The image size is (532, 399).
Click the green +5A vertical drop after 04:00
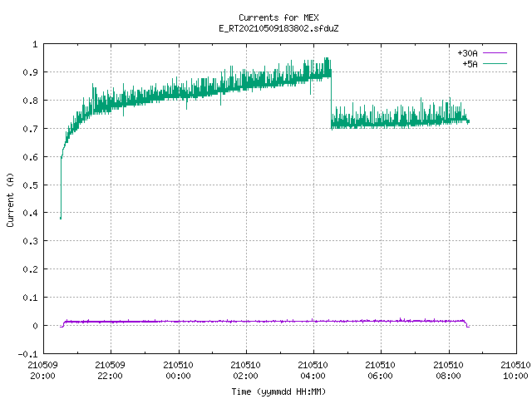tap(331, 98)
